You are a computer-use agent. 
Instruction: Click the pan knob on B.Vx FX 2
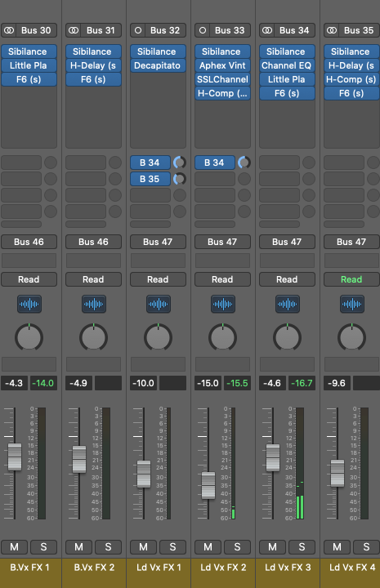(93, 337)
